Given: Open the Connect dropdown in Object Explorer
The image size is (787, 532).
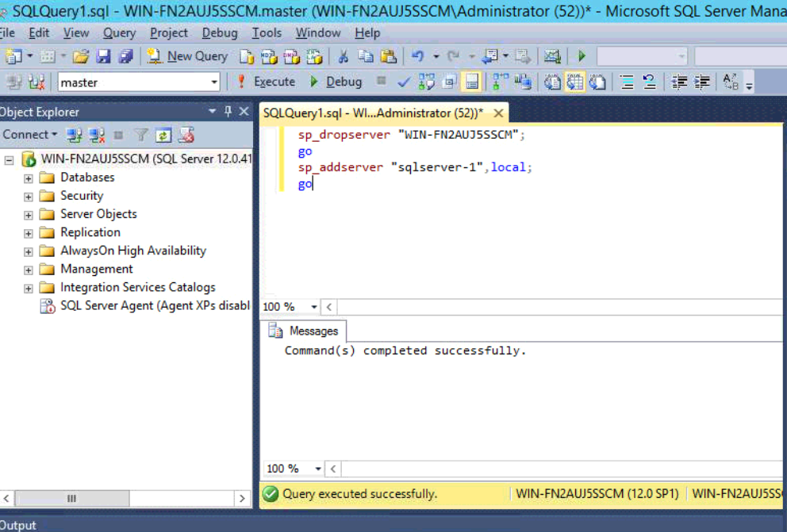Looking at the screenshot, I should [29, 134].
